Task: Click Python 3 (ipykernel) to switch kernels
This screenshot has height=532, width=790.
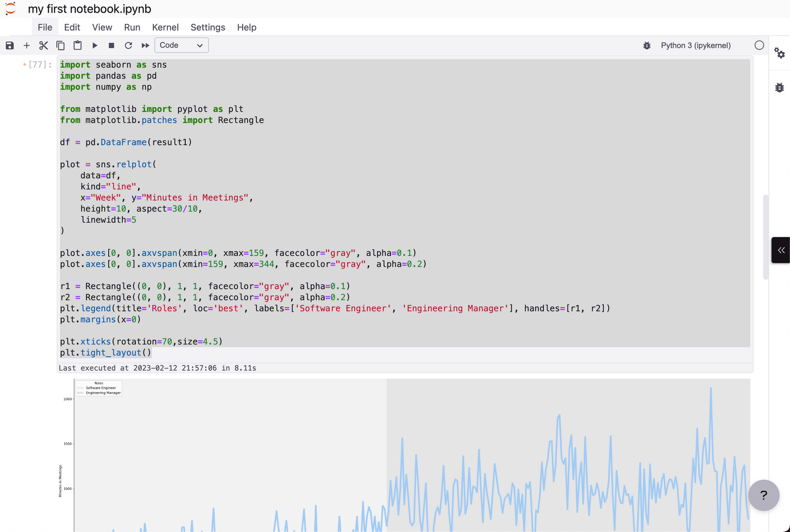Action: click(696, 45)
